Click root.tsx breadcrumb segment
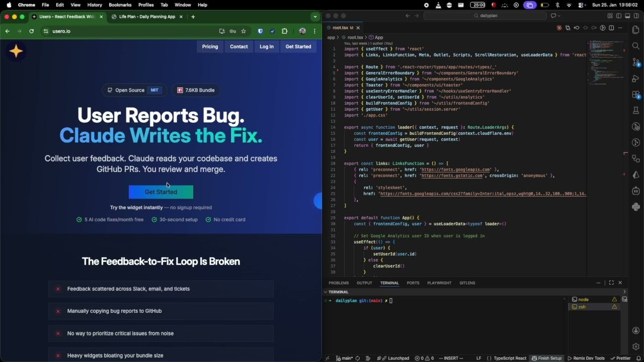This screenshot has height=362, width=644. [x=352, y=37]
